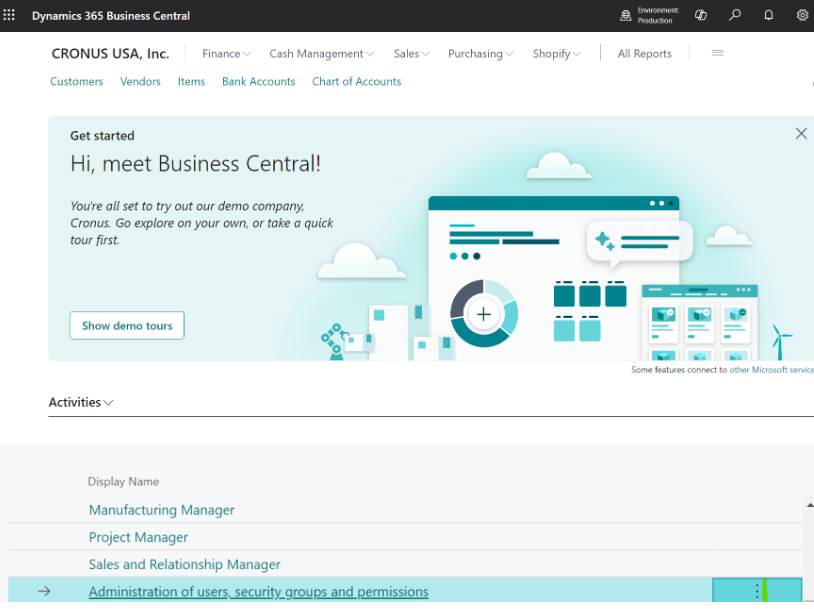Follow the other Microsoft services link
814x609 pixels.
click(x=771, y=370)
